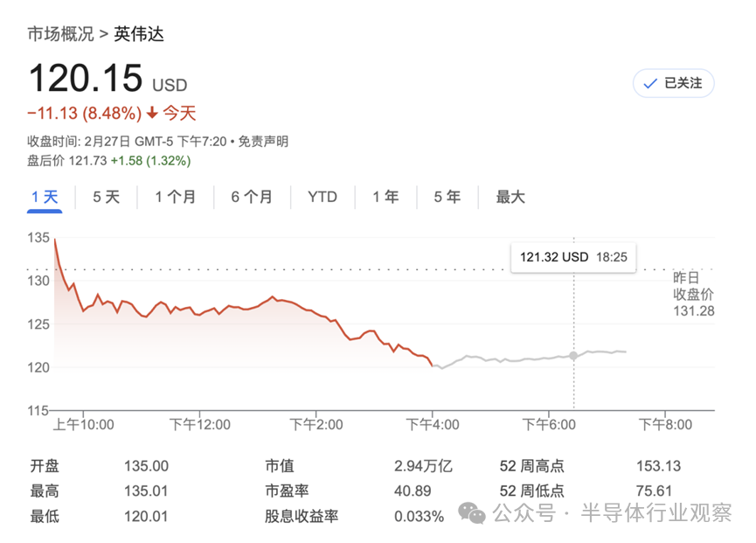
Task: Show the 6 个月 chart range
Action: click(x=252, y=198)
